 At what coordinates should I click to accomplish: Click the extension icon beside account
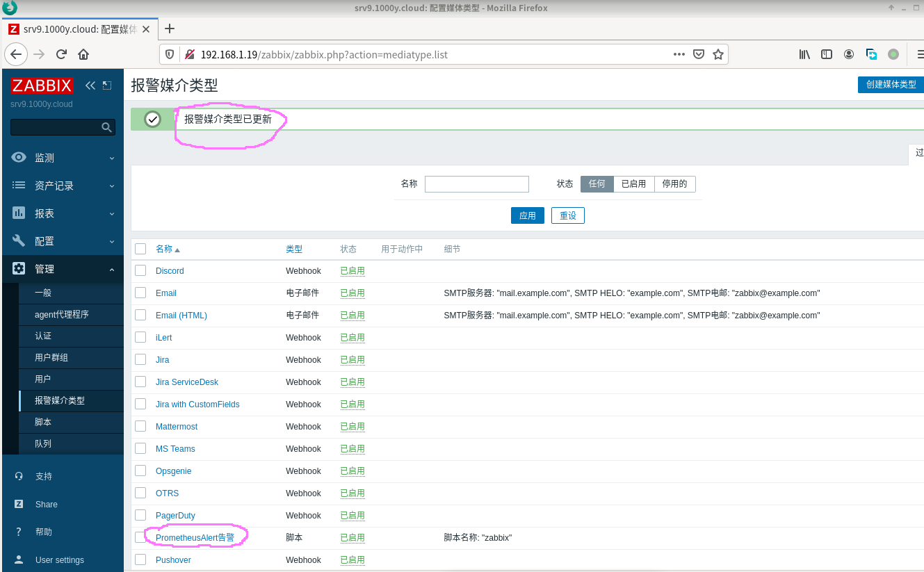tap(871, 54)
